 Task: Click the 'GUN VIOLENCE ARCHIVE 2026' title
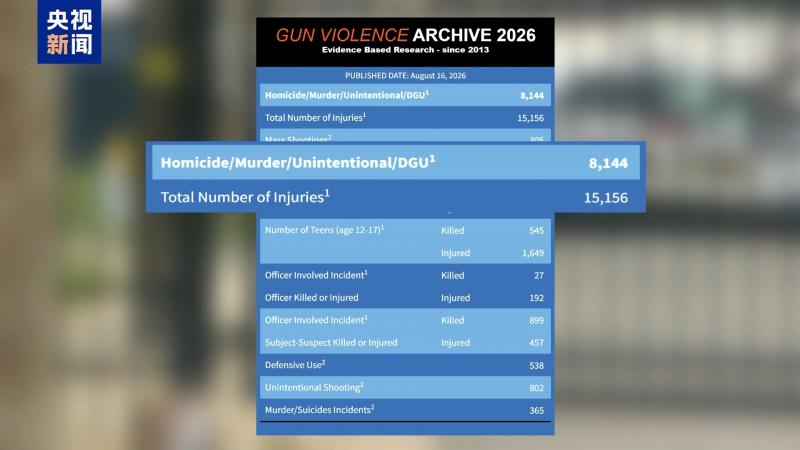406,35
